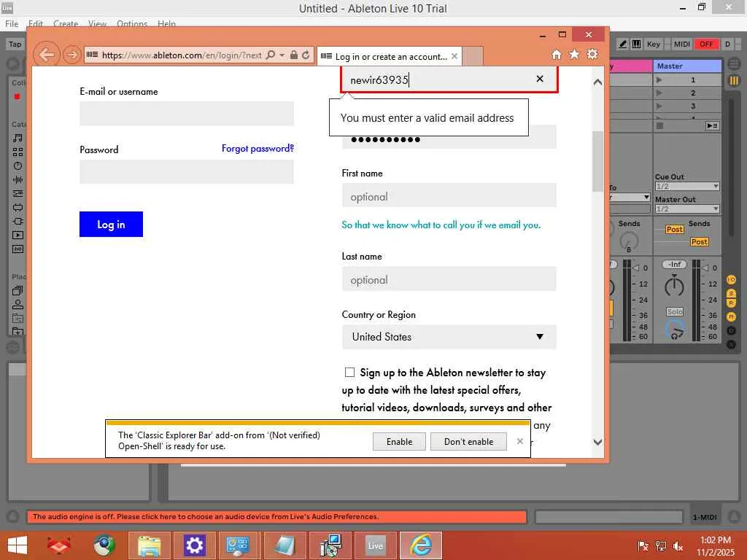
Task: Open the address bar search icon
Action: pyautogui.click(x=271, y=55)
